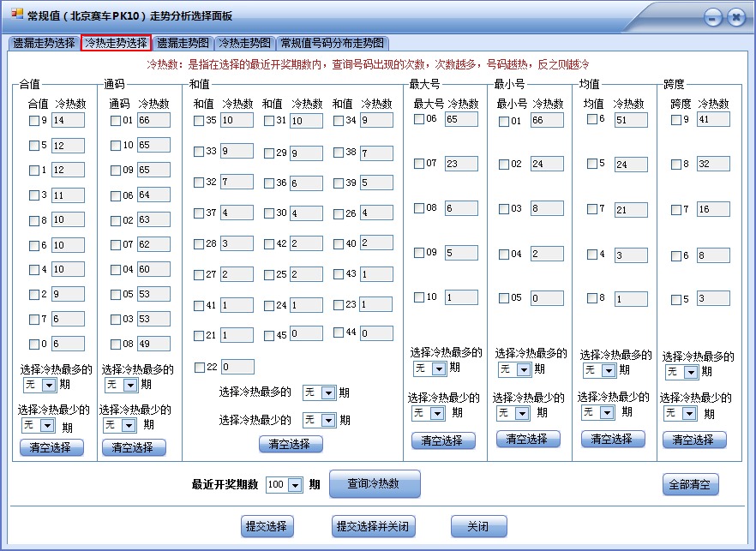
Task: Check the 合值 9 checkbox
Action: 33,120
